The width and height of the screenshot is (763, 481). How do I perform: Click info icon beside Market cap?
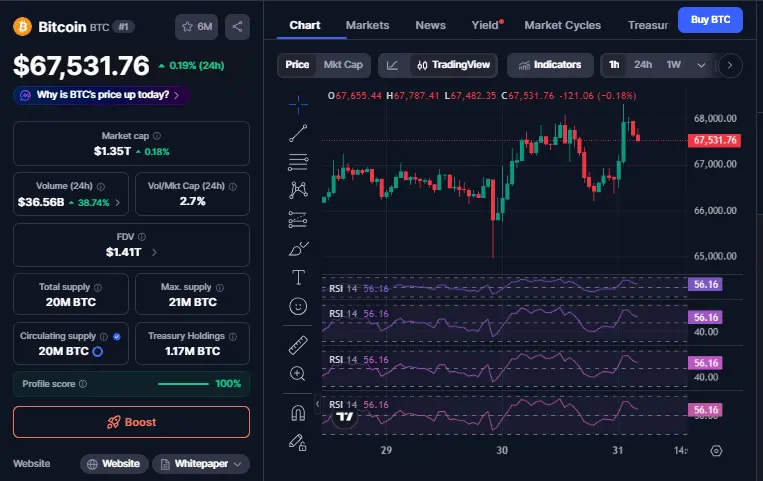[157, 136]
